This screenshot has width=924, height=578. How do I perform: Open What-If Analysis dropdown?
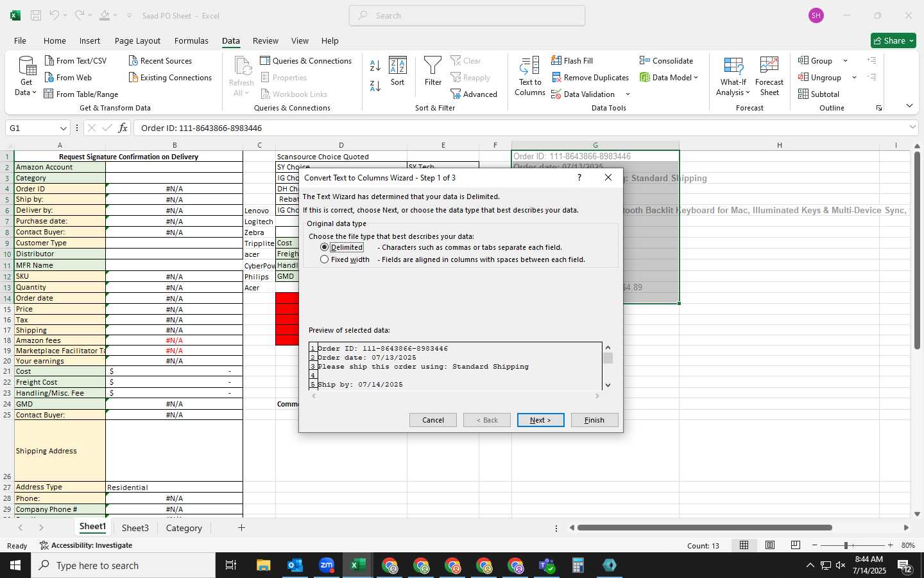point(733,76)
